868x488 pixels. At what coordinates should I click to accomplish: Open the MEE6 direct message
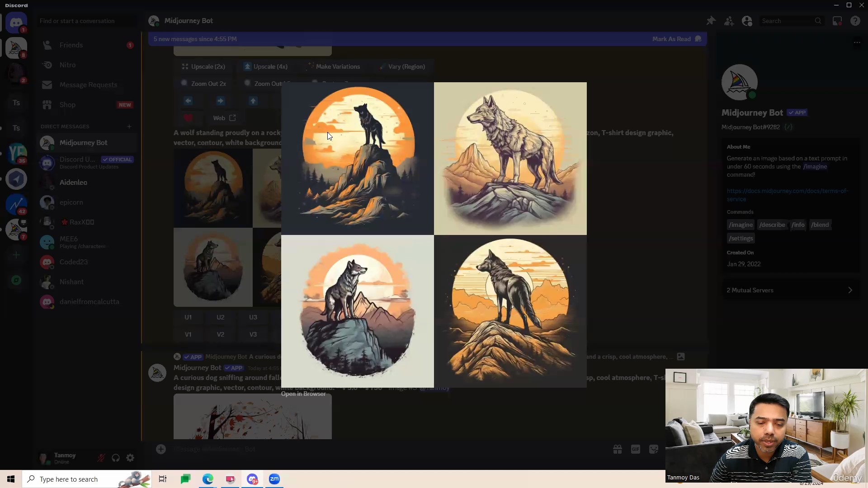coord(87,242)
